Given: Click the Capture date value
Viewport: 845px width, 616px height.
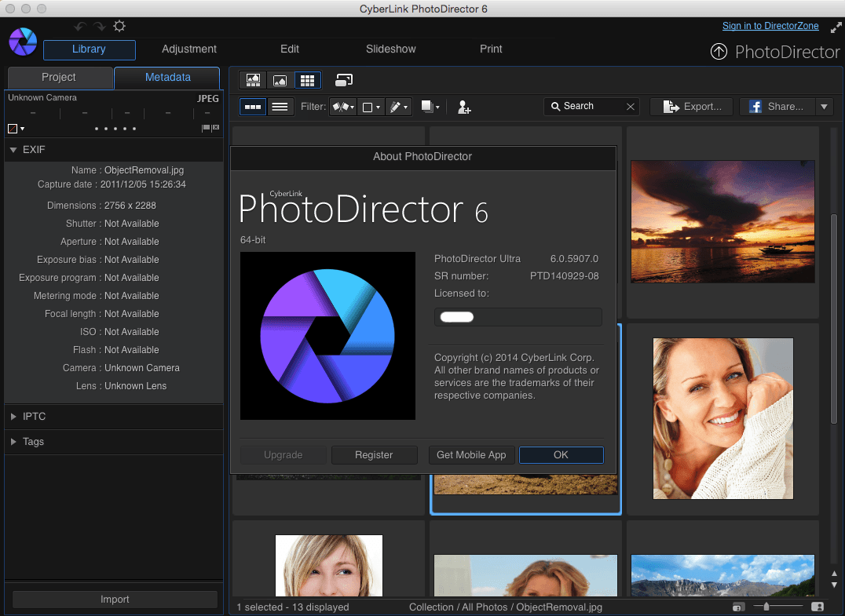Looking at the screenshot, I should (143, 184).
